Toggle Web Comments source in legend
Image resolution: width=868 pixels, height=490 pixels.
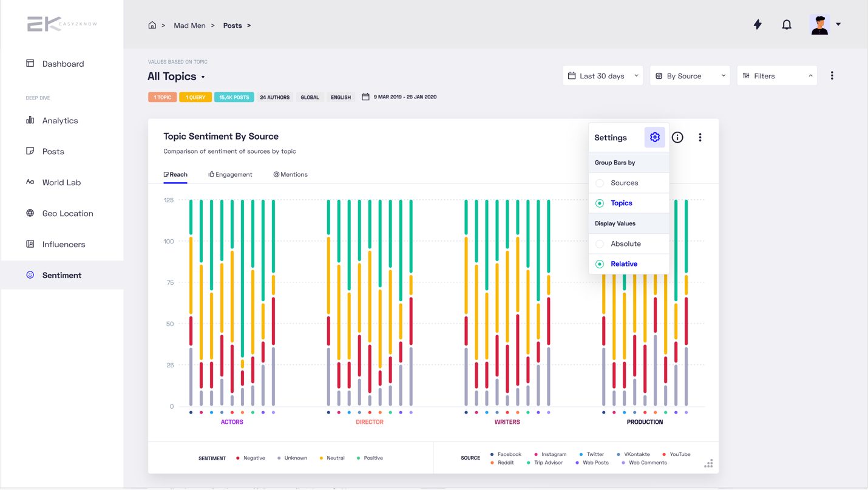[x=644, y=463]
